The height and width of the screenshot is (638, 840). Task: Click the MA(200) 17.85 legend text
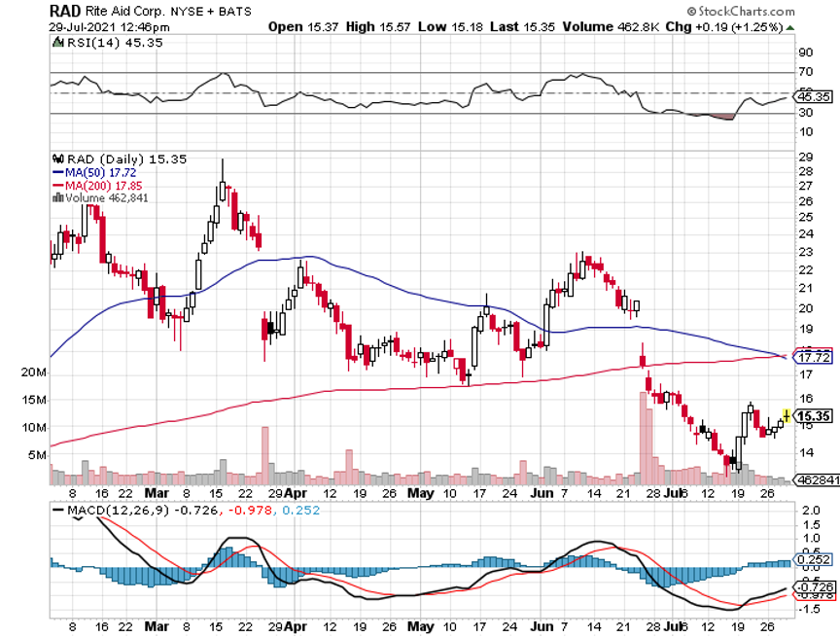(104, 186)
